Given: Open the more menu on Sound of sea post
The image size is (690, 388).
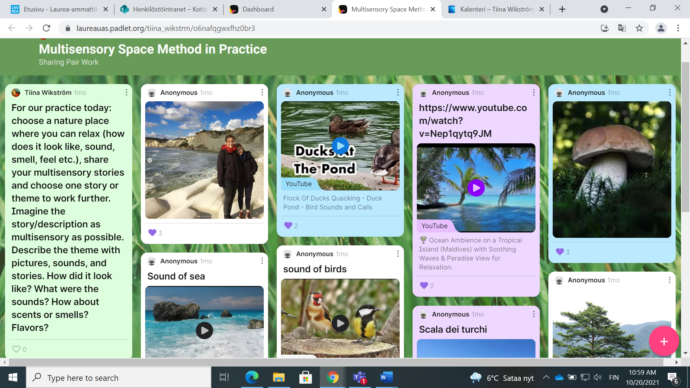Looking at the screenshot, I should pos(262,261).
